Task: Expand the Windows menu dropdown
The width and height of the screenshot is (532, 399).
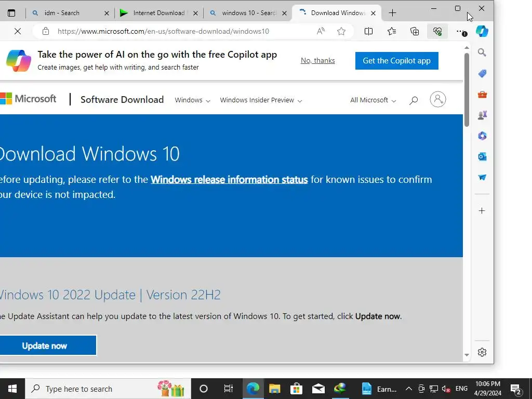Action: coord(192,100)
